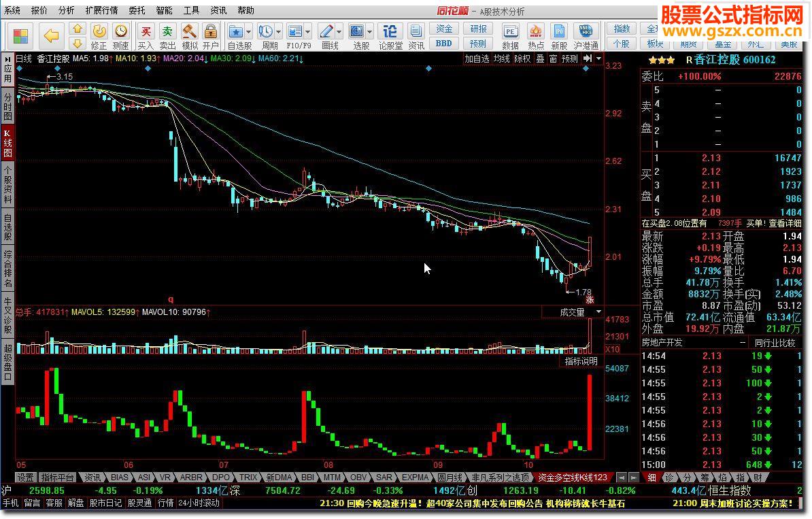812x519 pixels.
Task: Click the 资金 button
Action: click(444, 29)
